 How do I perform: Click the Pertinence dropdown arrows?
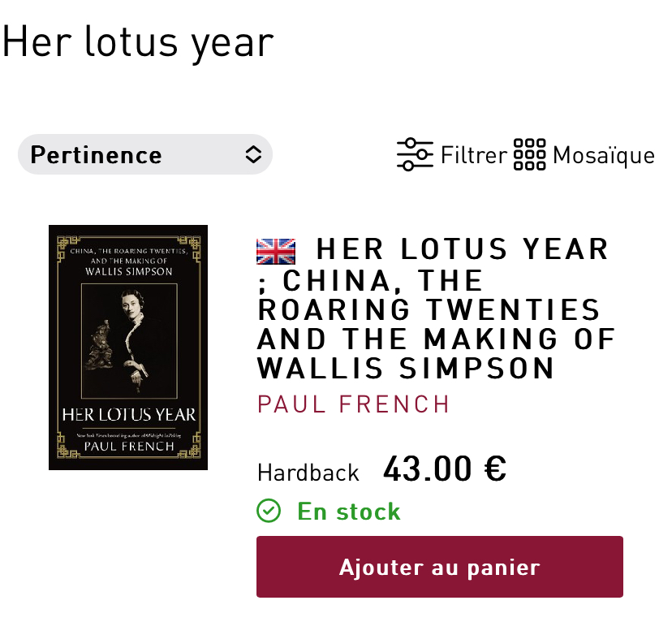pos(253,154)
